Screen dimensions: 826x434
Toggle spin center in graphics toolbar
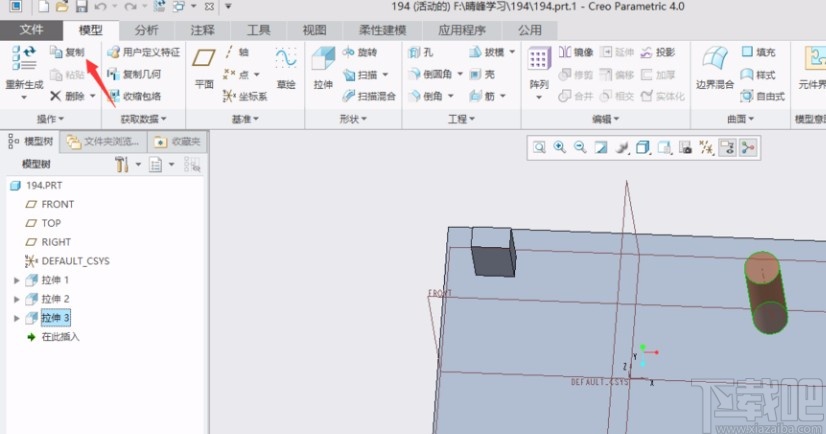pyautogui.click(x=748, y=147)
